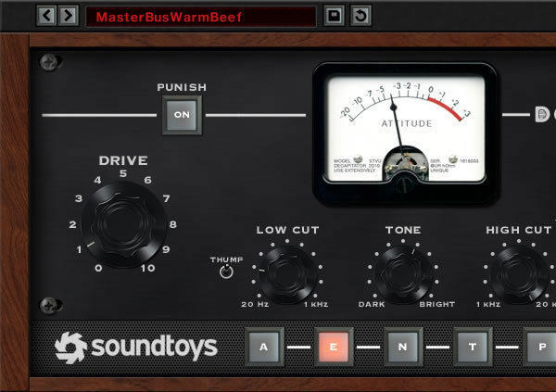Click the Drive scale number 8
556x392 pixels.
[173, 224]
